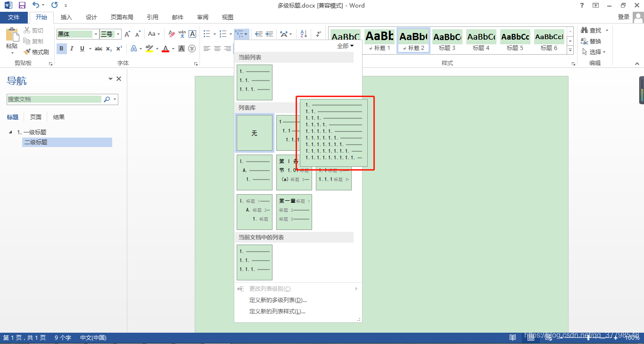Redo or repeat the last action
644x344 pixels.
coord(54,5)
